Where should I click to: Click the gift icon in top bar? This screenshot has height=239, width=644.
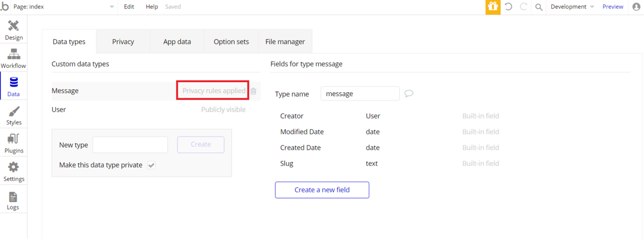(493, 7)
